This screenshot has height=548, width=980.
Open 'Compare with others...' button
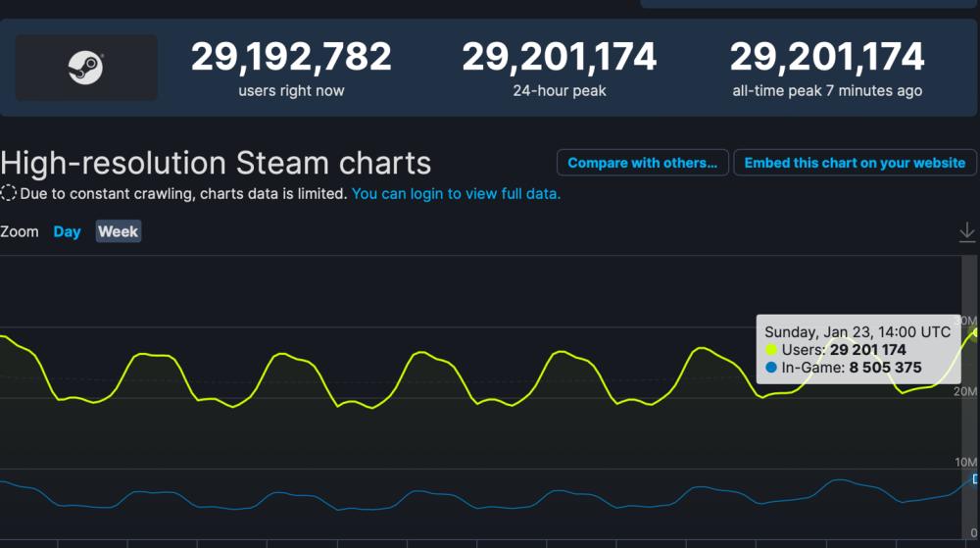click(x=643, y=163)
